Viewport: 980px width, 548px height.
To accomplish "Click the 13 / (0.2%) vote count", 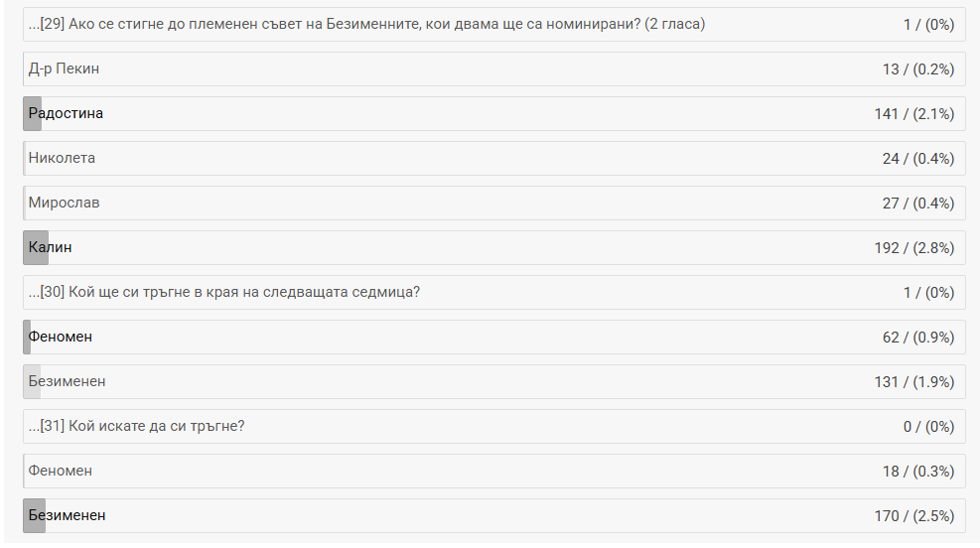I will 917,69.
